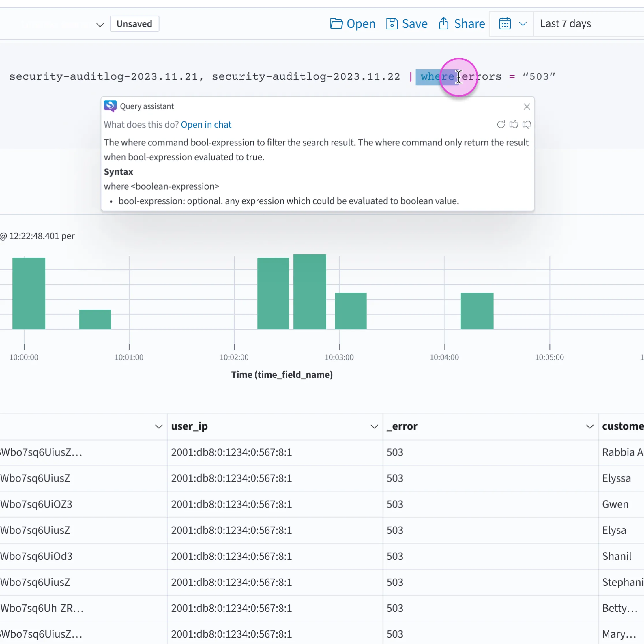The width and height of the screenshot is (644, 644).
Task: Click the Syntax heading in assistant
Action: coord(118,172)
